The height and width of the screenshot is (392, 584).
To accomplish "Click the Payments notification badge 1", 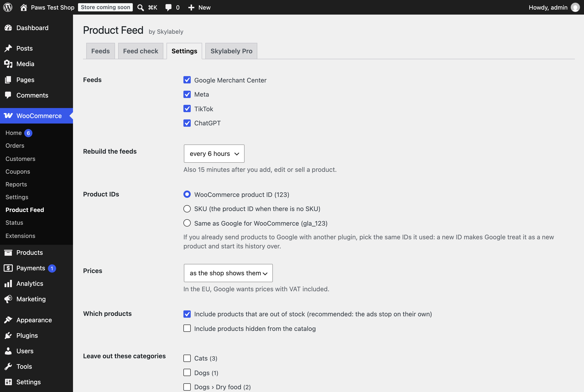I will tap(52, 268).
